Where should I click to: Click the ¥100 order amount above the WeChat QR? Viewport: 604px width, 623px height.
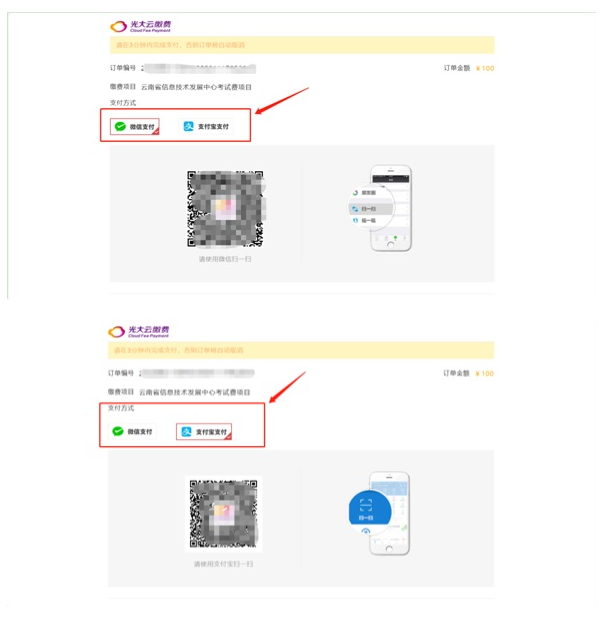[x=485, y=68]
